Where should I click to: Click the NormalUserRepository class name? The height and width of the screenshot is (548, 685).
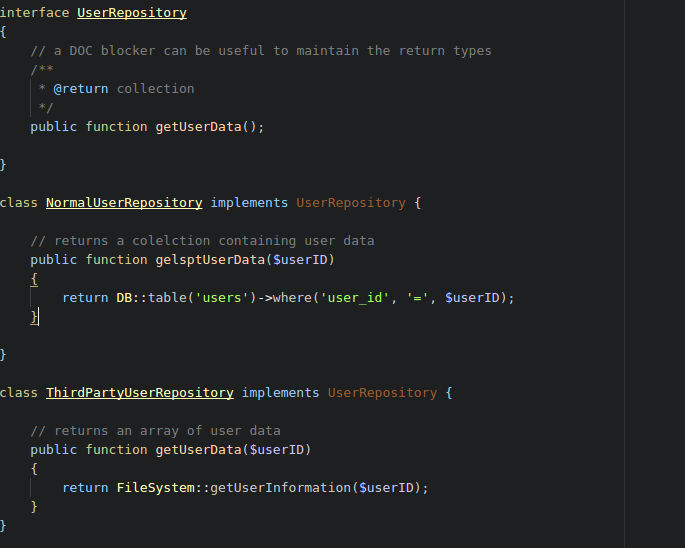click(124, 203)
